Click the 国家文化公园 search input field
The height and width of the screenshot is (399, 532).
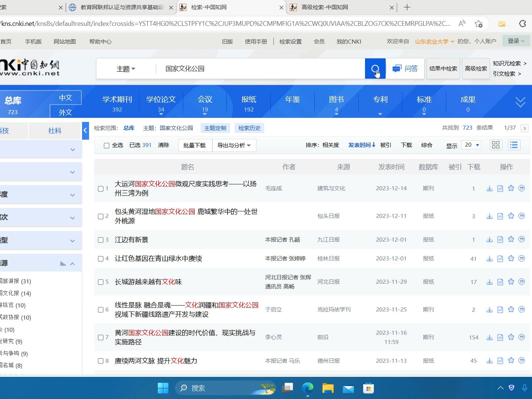click(x=260, y=69)
